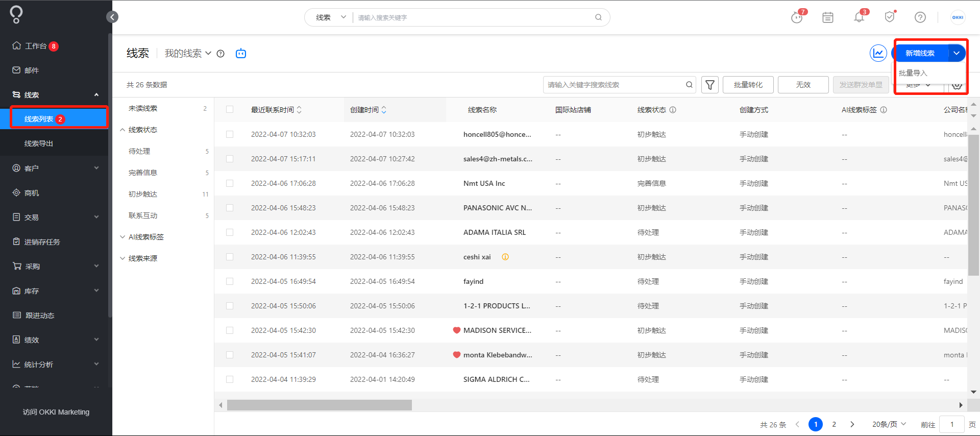980x436 pixels.
Task: Click the info icon beside 线索状态 column
Action: pos(673,110)
